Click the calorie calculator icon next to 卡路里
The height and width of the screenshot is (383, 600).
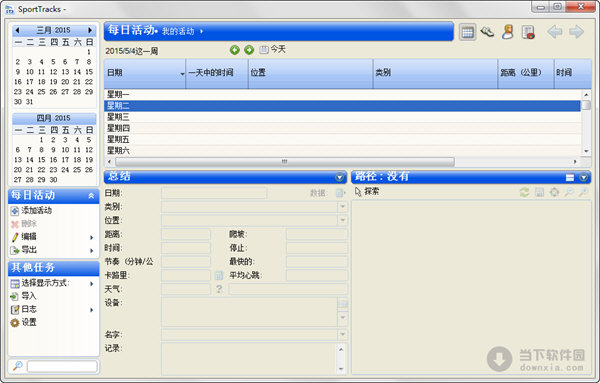click(x=219, y=275)
